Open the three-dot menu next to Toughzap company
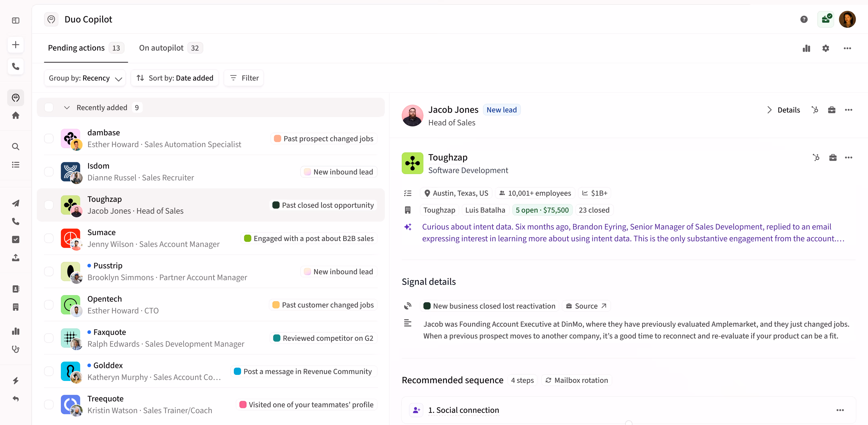The width and height of the screenshot is (868, 425). click(x=849, y=157)
